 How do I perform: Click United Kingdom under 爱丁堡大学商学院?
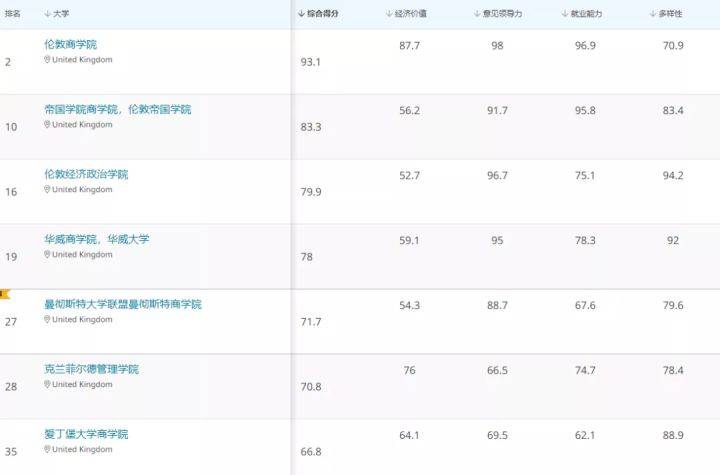pyautogui.click(x=82, y=449)
